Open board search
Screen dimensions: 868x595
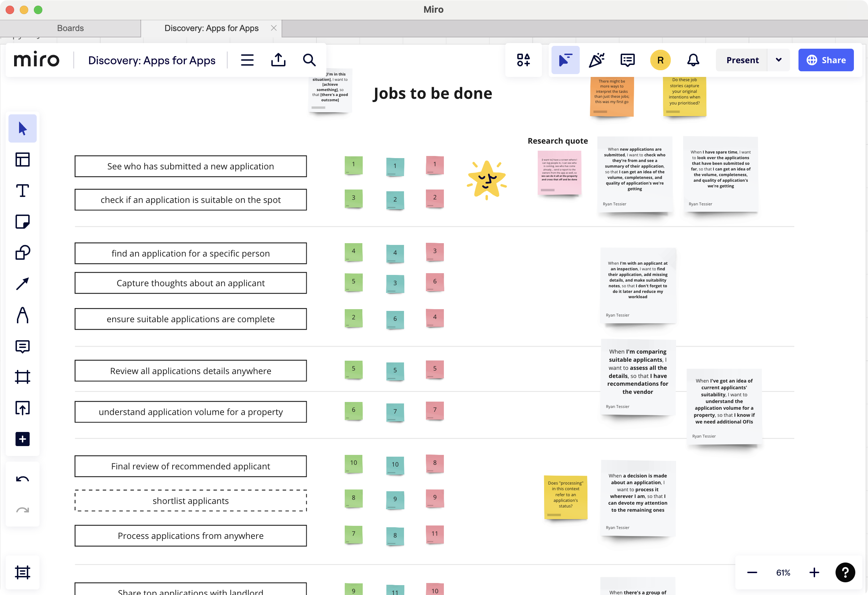309,60
